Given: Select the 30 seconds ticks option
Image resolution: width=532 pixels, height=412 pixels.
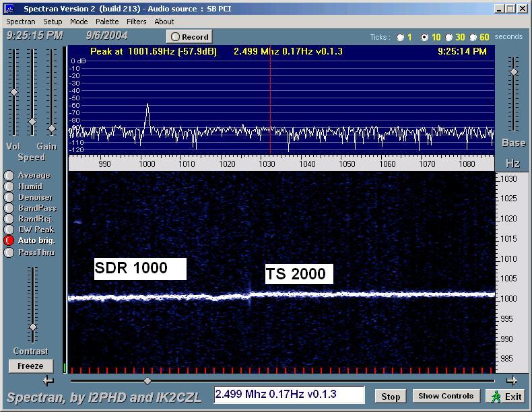Looking at the screenshot, I should point(449,38).
